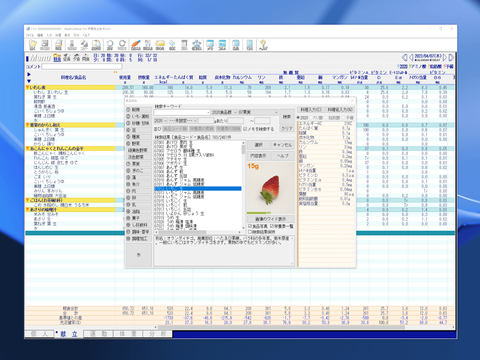Click the 画像のワイド表示 button
Viewport: 480px width, 360px height.
[x=270, y=219]
